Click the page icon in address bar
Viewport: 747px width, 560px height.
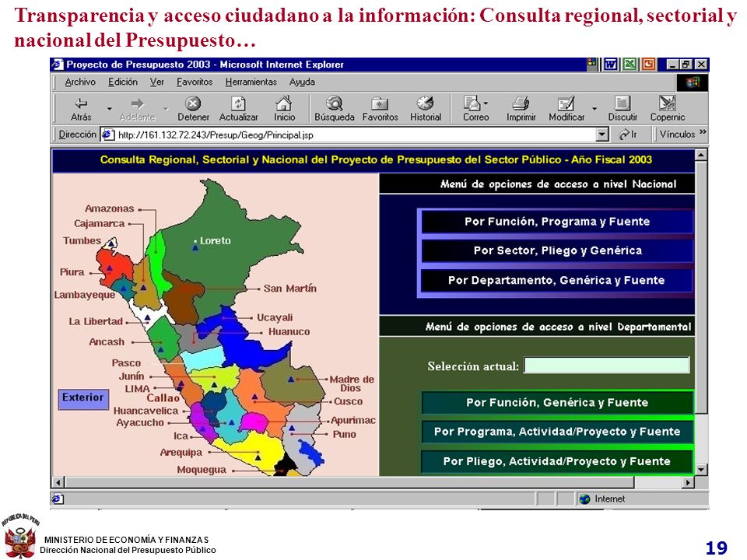[108, 135]
